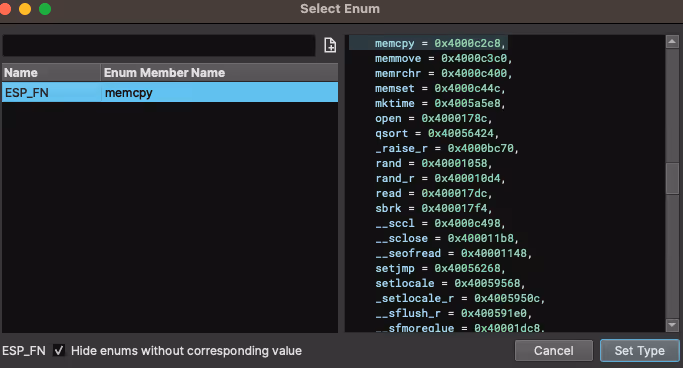Click the Cancel button

554,351
